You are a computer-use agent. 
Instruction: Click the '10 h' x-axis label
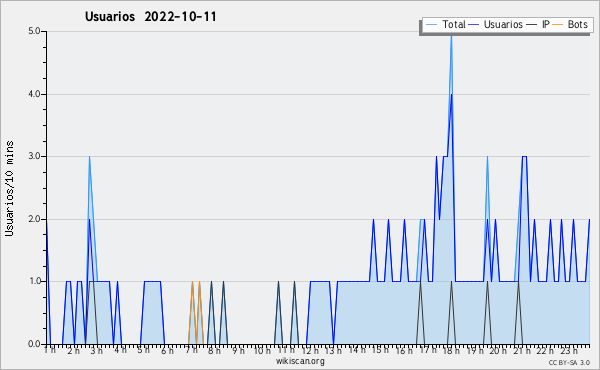pyautogui.click(x=262, y=350)
